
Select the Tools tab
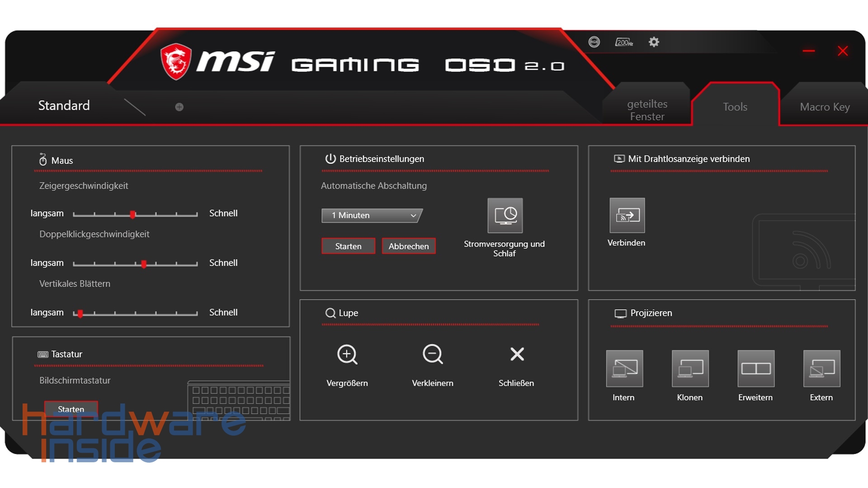[735, 107]
